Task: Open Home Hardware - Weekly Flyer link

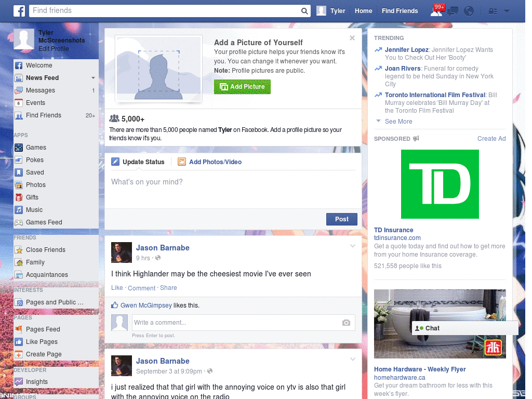Action: tap(420, 369)
